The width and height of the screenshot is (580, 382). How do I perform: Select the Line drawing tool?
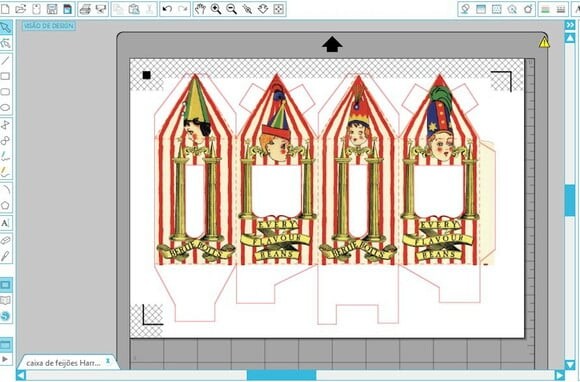point(5,60)
